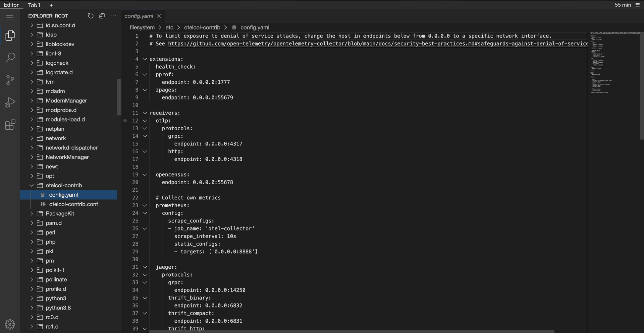Select the Editor tab
Screen dimensions: 644x333
[x=11, y=5]
